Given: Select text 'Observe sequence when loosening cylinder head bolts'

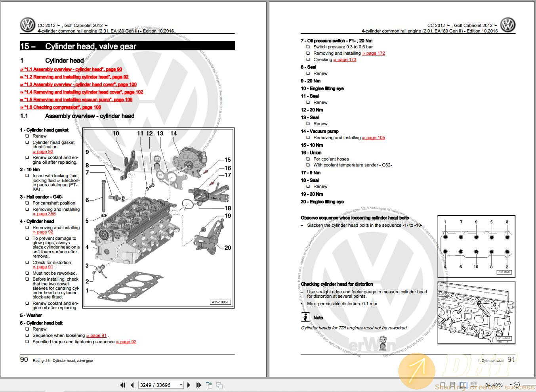Looking at the screenshot, I should (355, 218).
